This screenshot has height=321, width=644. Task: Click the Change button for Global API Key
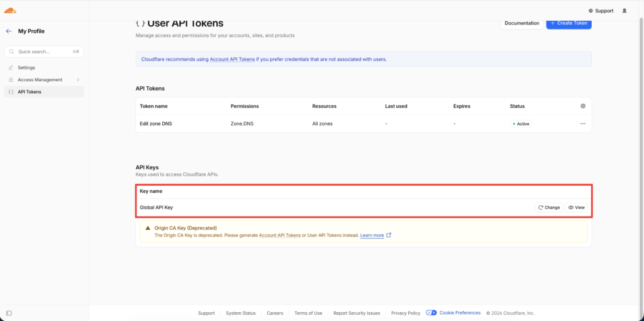[x=548, y=208]
